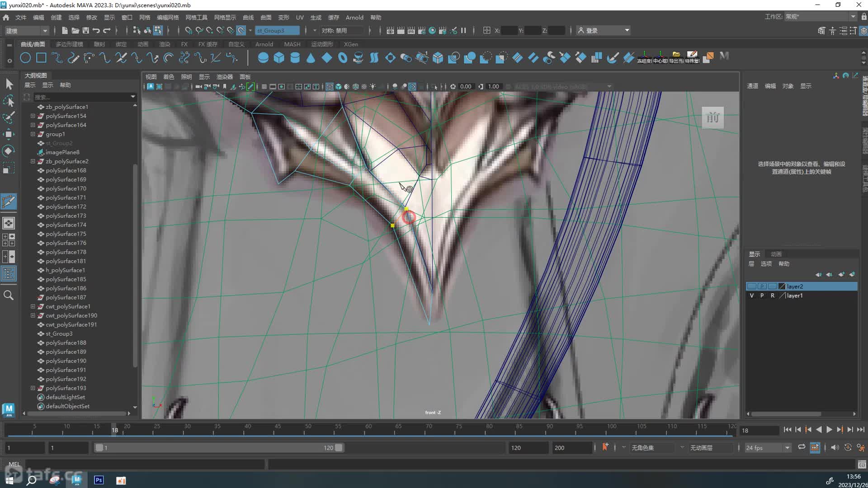Open the 文件 menu
Screen dimensions: 868x488
(x=21, y=17)
